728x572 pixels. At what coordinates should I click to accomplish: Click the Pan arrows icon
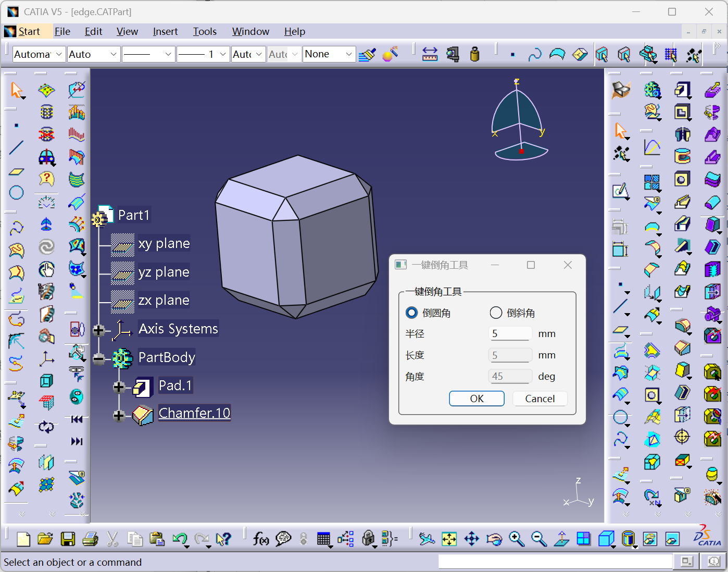[471, 539]
